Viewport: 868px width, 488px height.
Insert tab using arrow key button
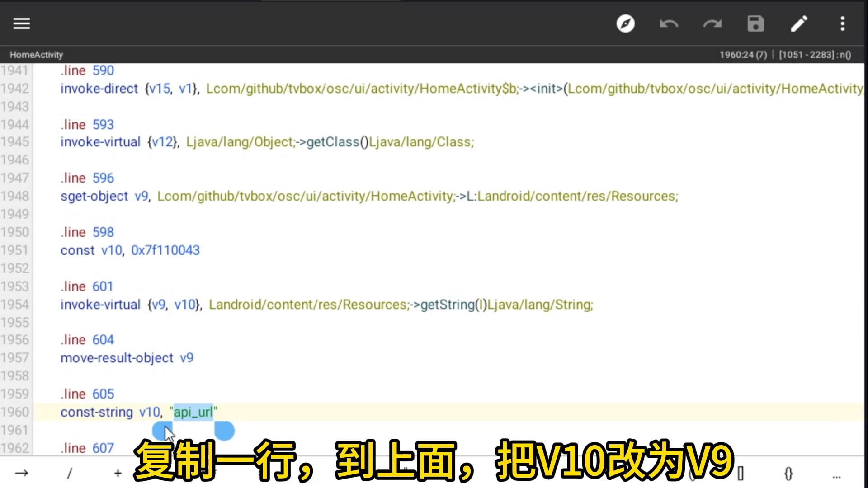[x=22, y=473]
